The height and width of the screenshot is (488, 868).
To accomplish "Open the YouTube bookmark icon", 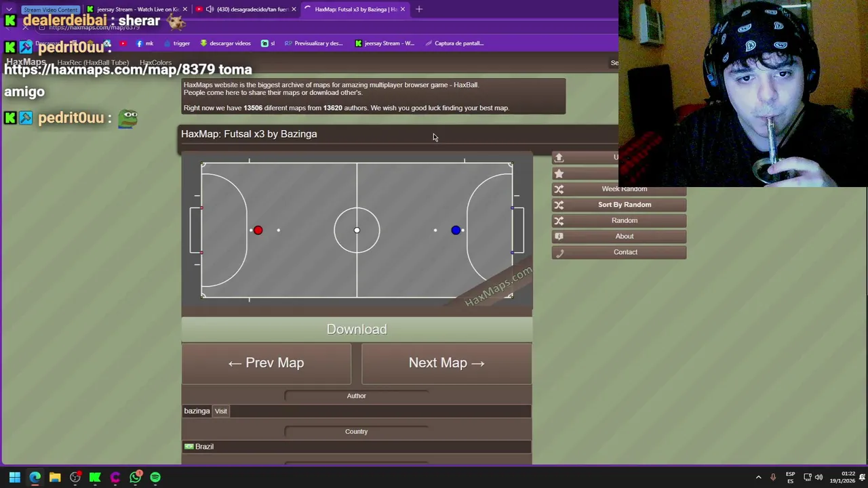I will pyautogui.click(x=123, y=43).
